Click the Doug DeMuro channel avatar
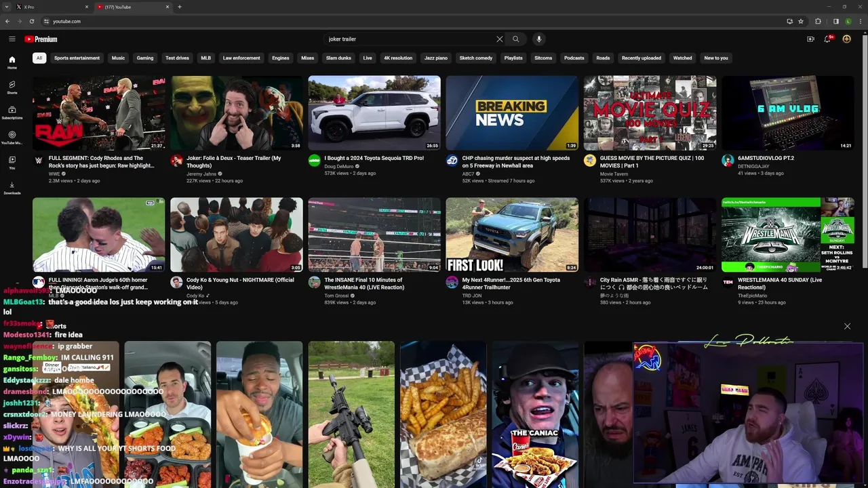 314,161
